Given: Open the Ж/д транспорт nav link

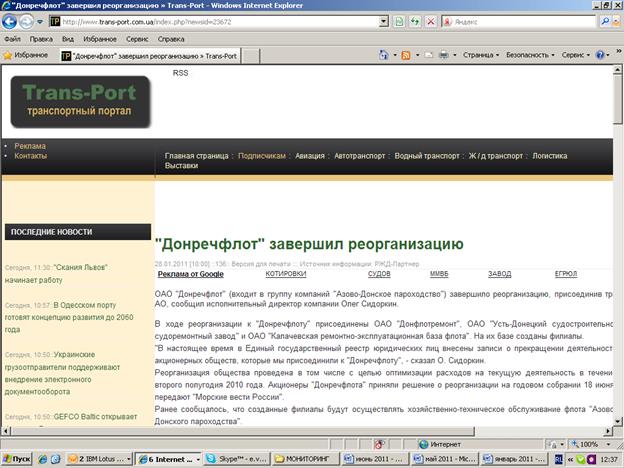Looking at the screenshot, I should pyautogui.click(x=496, y=156).
